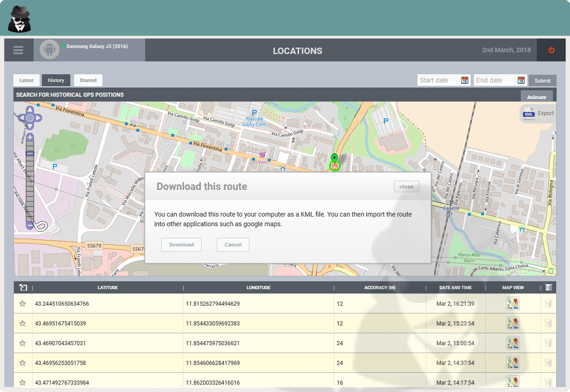570x392 pixels.
Task: Switch to the Latest tab
Action: point(26,80)
